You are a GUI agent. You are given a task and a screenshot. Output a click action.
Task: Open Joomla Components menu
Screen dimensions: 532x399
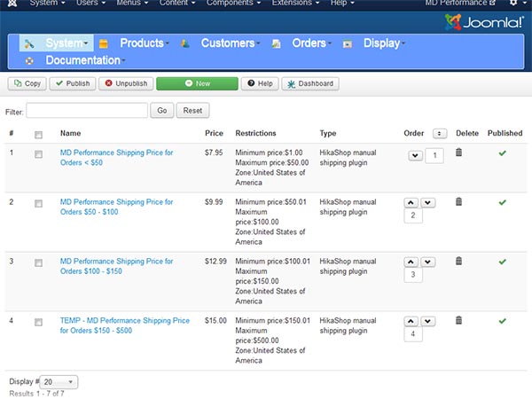233,3
